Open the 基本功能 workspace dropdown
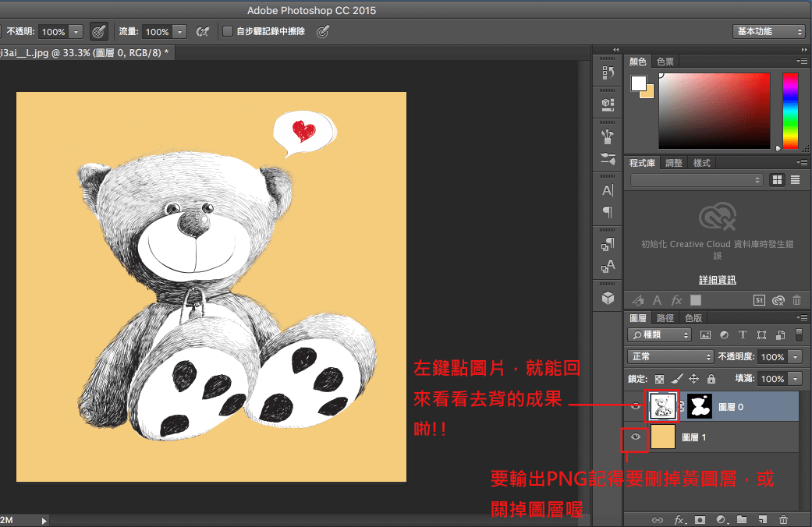This screenshot has height=527, width=812. (x=768, y=32)
